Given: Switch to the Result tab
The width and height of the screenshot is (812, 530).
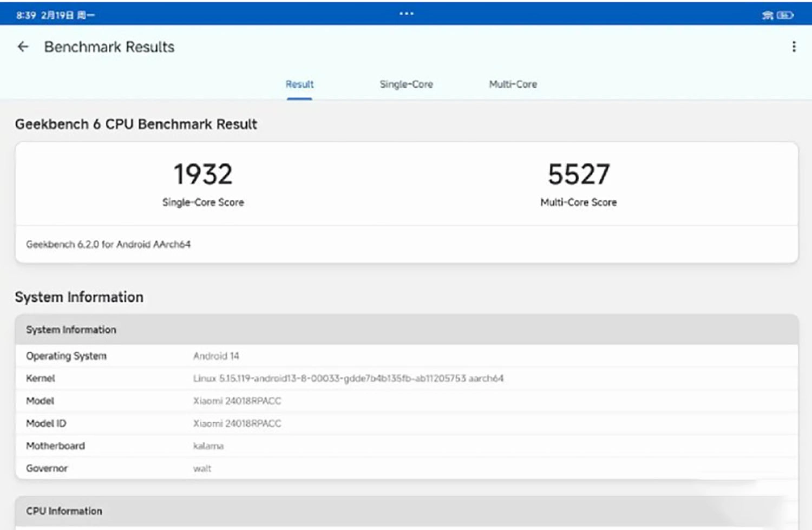Looking at the screenshot, I should (299, 84).
